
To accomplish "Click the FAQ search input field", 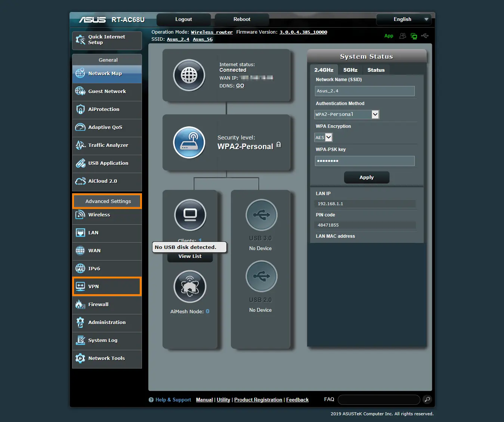I will (x=379, y=400).
